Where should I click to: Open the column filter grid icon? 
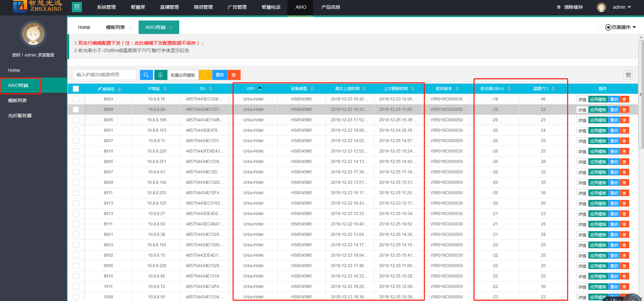point(628,75)
